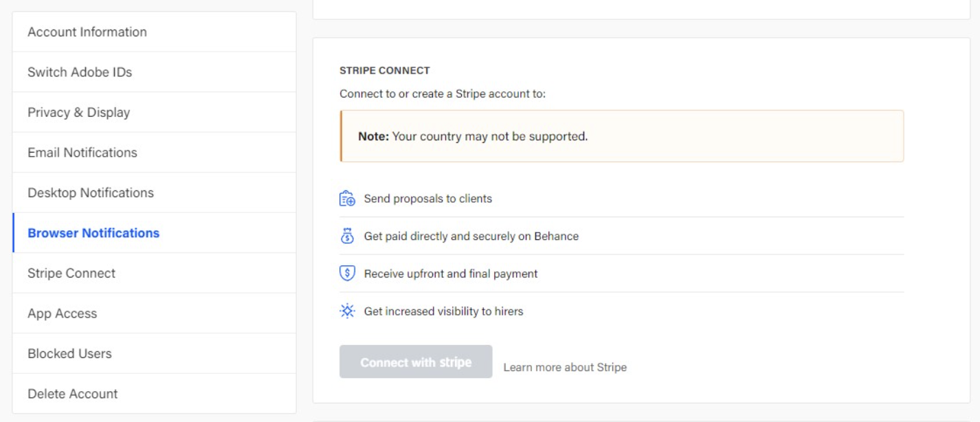
Task: Click the country not supported note
Action: 622,136
